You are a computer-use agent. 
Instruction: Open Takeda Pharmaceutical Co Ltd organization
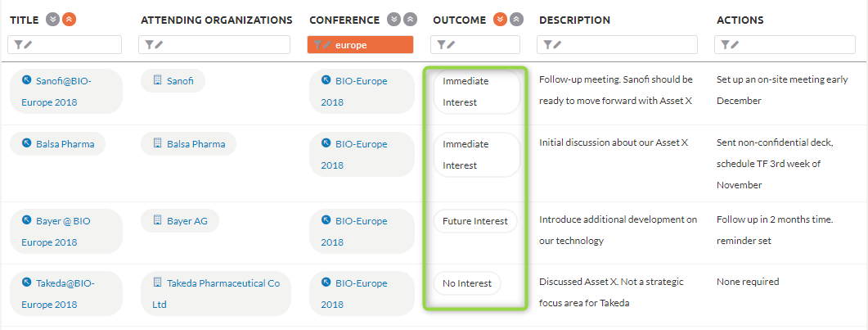(x=217, y=293)
